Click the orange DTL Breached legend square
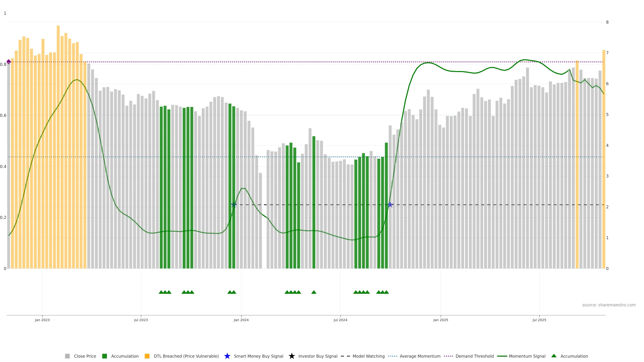 (147, 356)
